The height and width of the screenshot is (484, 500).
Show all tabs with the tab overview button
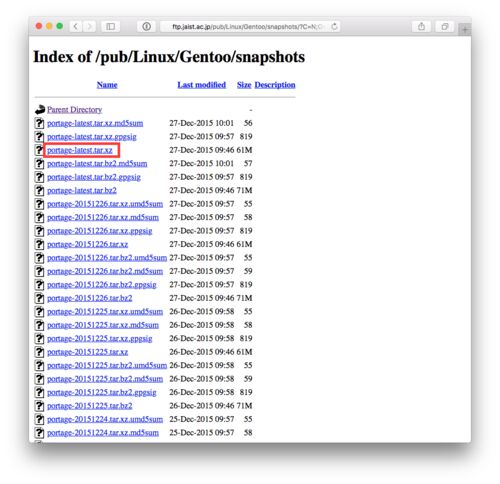pyautogui.click(x=445, y=26)
